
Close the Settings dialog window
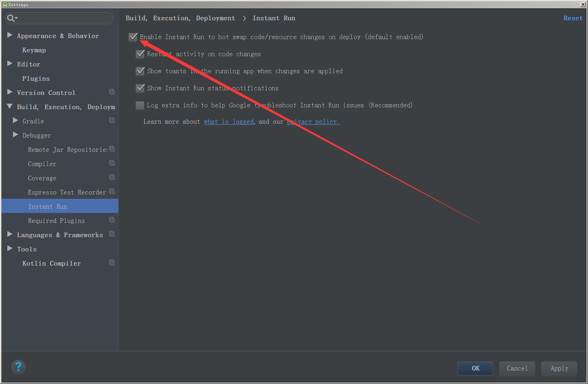(583, 5)
